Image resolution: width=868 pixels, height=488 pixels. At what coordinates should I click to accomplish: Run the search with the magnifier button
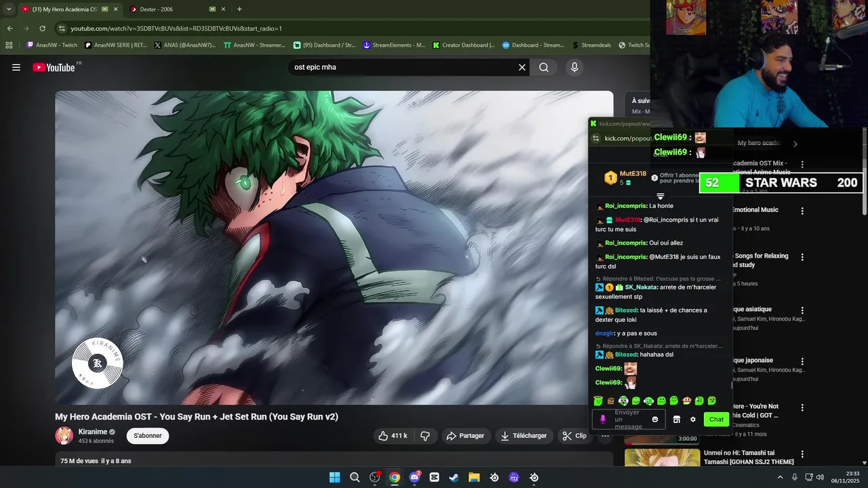pyautogui.click(x=544, y=67)
